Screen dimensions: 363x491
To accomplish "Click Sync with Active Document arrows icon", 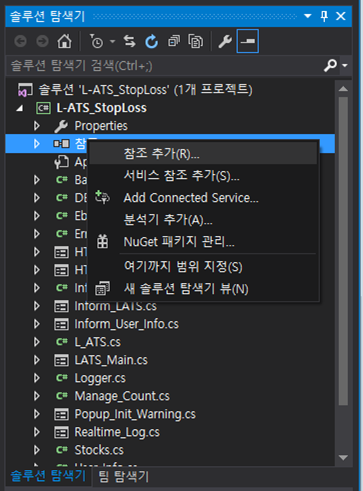I will [x=129, y=41].
